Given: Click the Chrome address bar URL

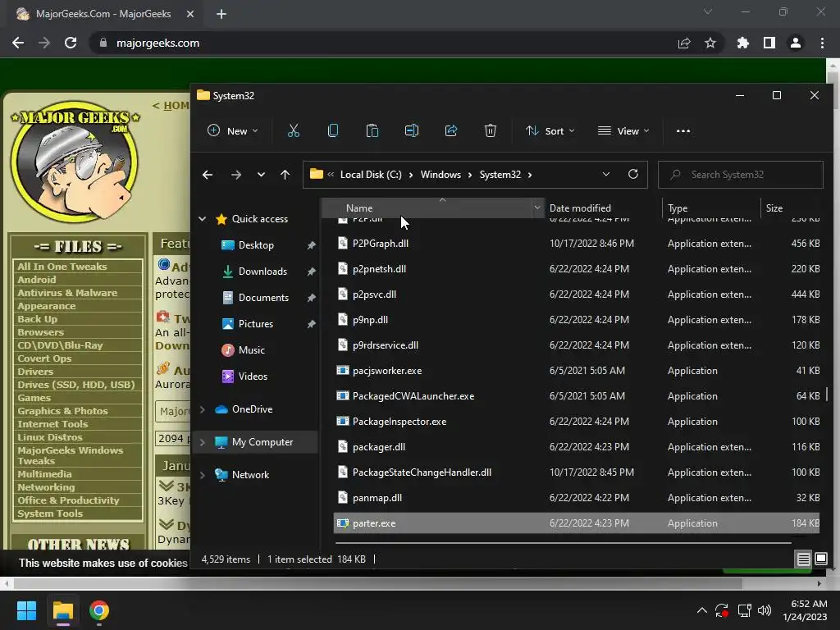Looking at the screenshot, I should click(x=157, y=43).
